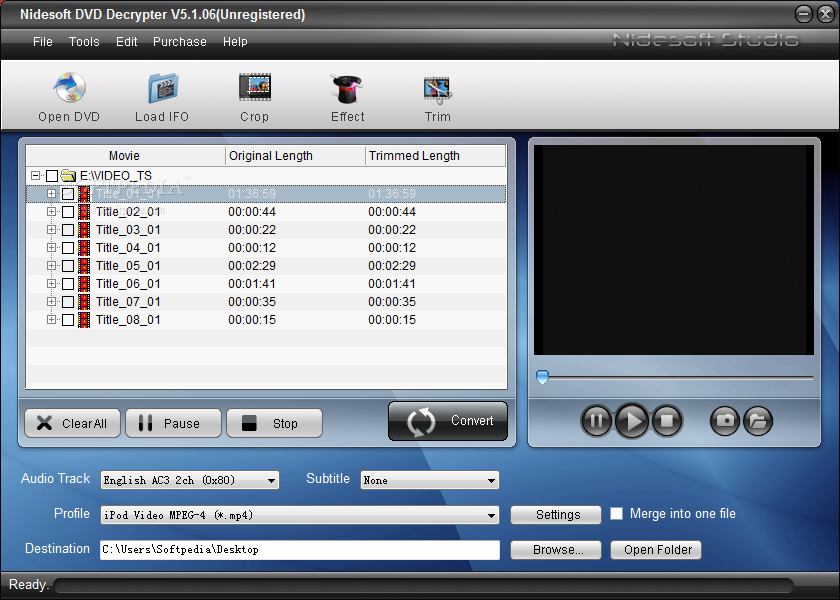Click the Open DVD toolbar icon
Screen dimensions: 840x600
69,87
